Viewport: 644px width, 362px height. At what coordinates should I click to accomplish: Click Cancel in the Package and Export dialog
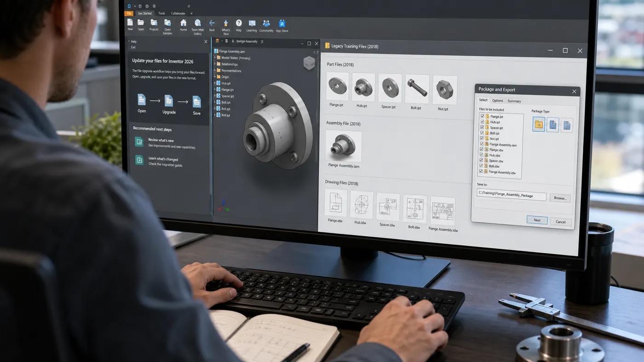coord(561,222)
